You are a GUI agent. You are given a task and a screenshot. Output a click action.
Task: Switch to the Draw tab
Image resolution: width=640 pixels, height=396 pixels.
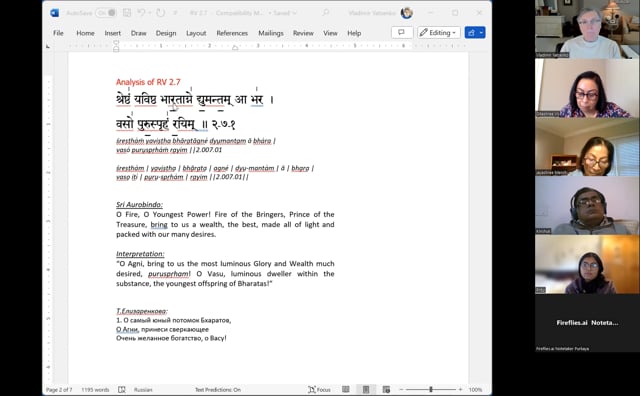tap(138, 33)
